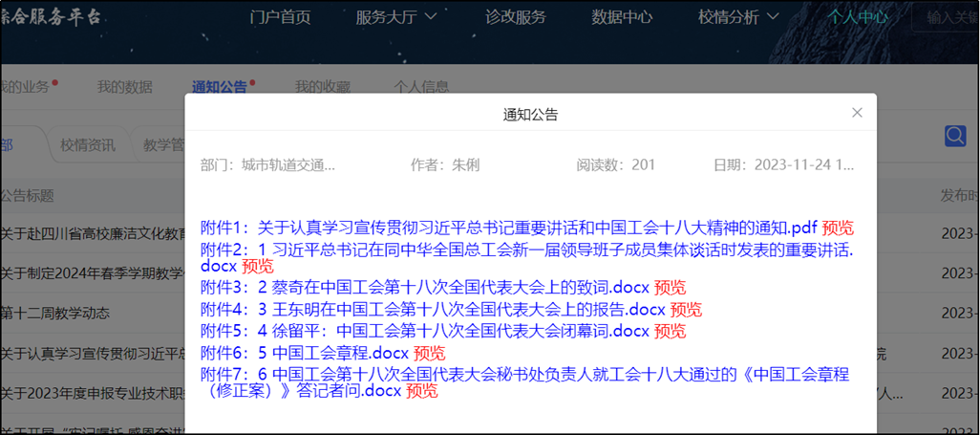Download 附件4 王东明报告.docx

(x=433, y=309)
